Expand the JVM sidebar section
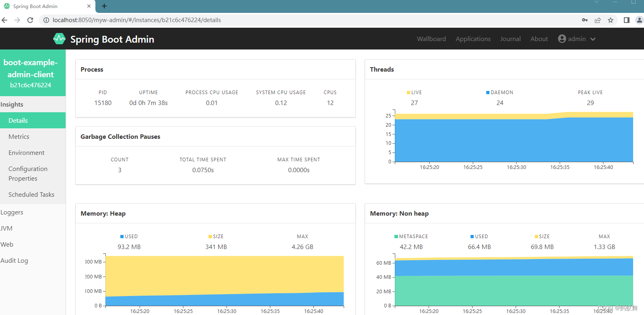 33,228
